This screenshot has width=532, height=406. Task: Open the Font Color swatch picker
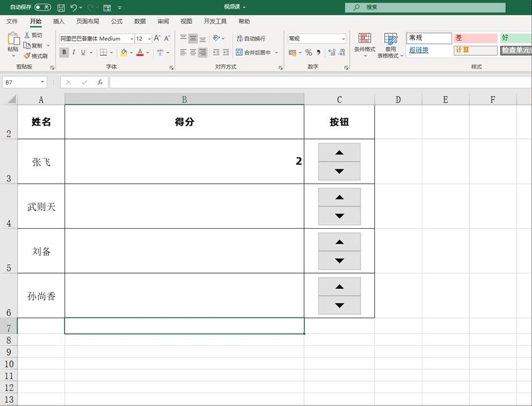(x=148, y=52)
